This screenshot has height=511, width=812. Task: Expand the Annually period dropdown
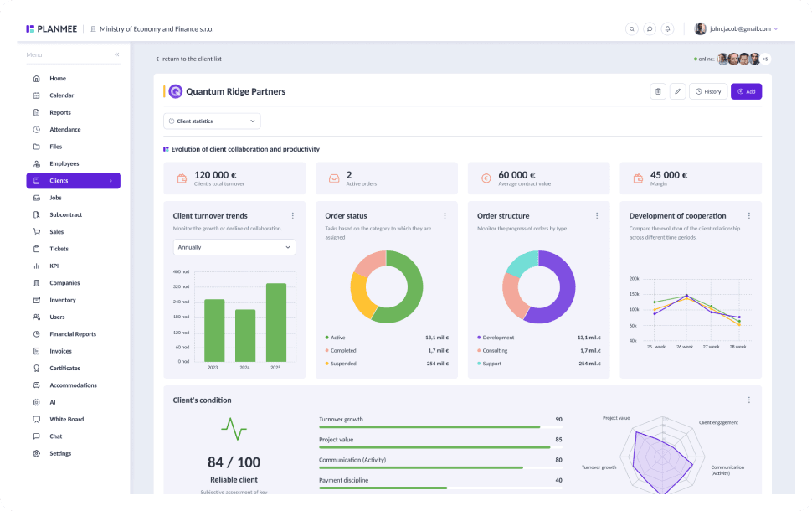click(x=234, y=247)
